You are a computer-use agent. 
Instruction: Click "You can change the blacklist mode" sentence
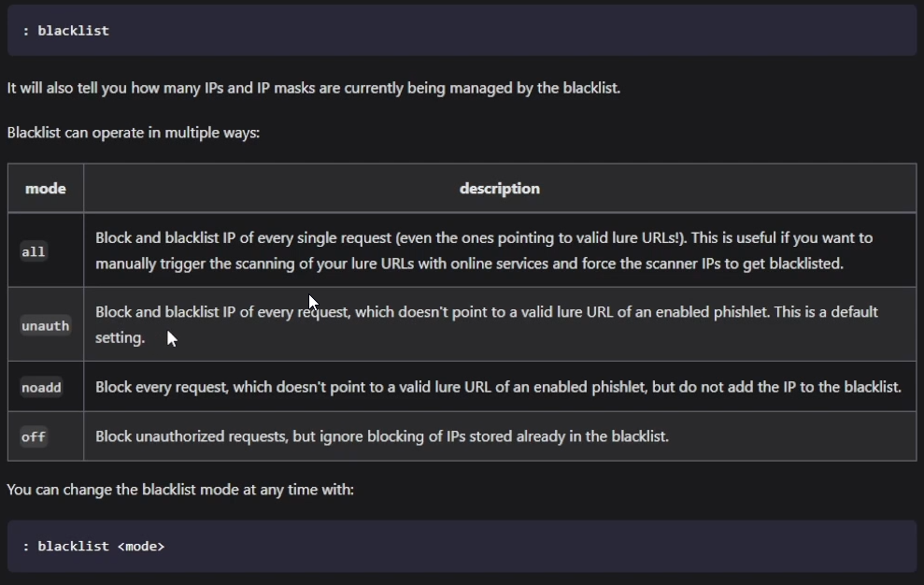click(179, 490)
